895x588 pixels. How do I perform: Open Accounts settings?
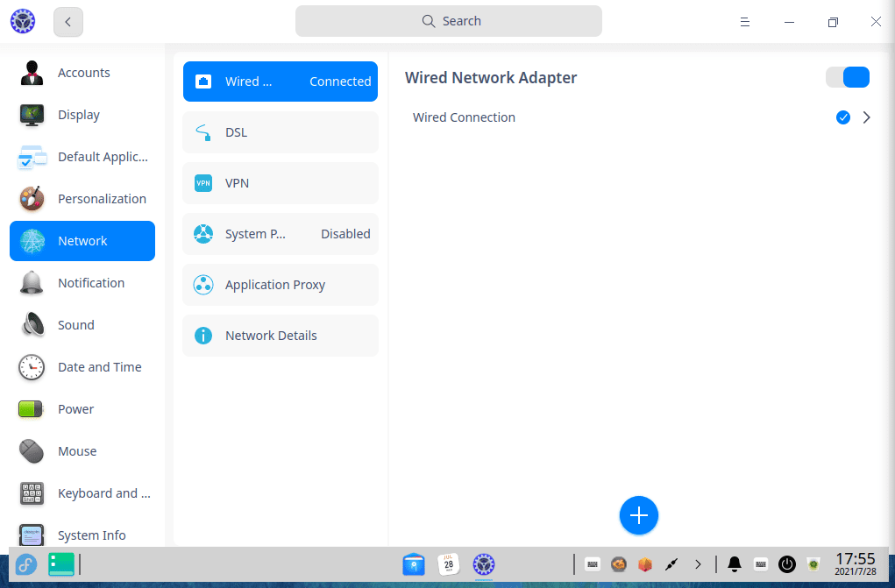[x=82, y=73]
